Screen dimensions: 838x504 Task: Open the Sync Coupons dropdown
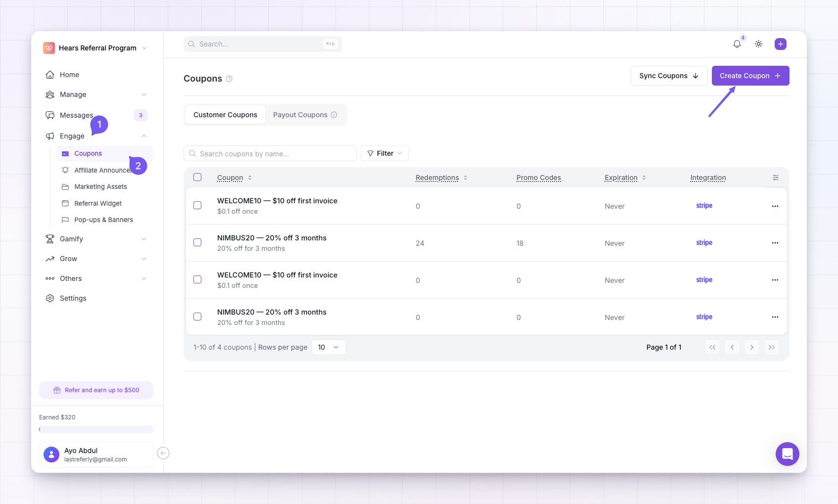click(669, 76)
